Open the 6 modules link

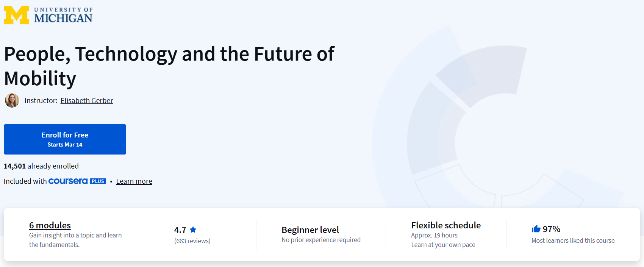click(50, 225)
